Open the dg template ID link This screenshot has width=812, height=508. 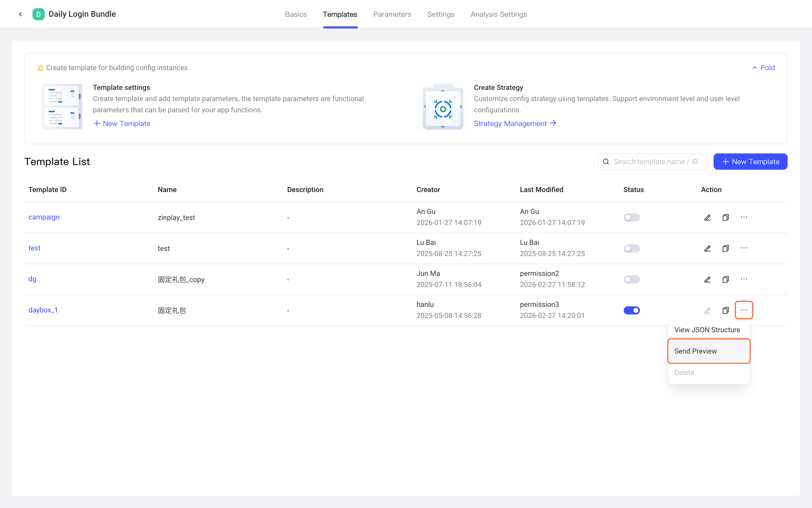(32, 279)
